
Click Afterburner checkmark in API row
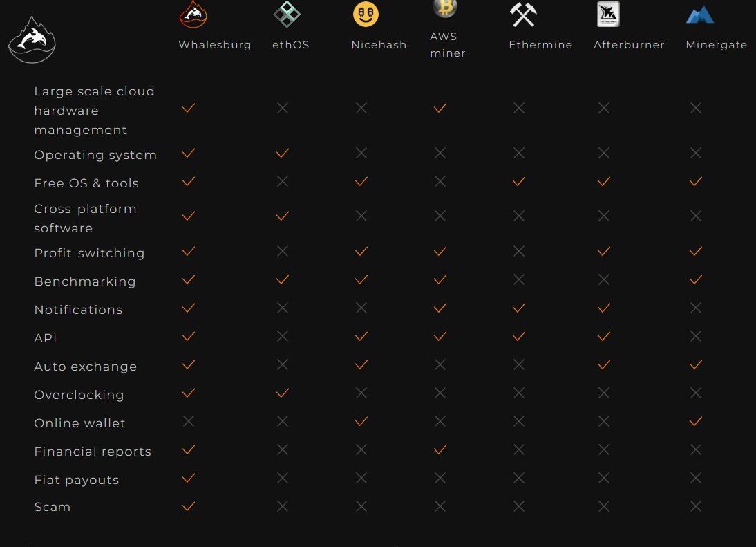click(604, 337)
